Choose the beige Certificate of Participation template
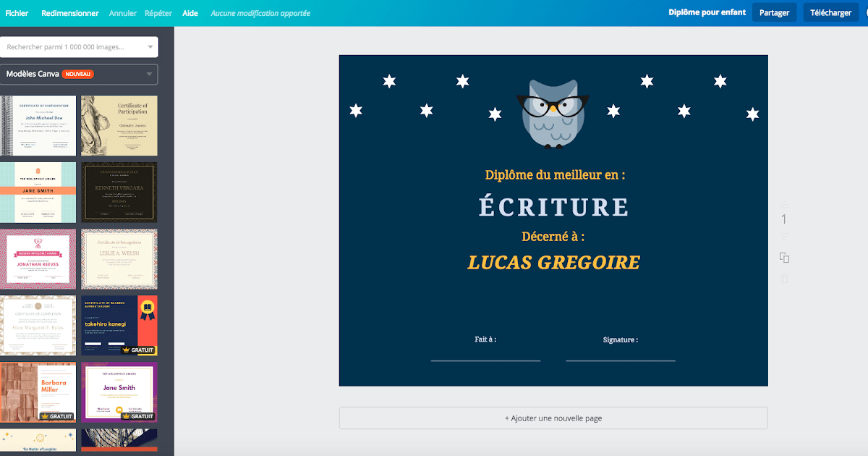Viewport: 868px width, 456px height. click(119, 125)
